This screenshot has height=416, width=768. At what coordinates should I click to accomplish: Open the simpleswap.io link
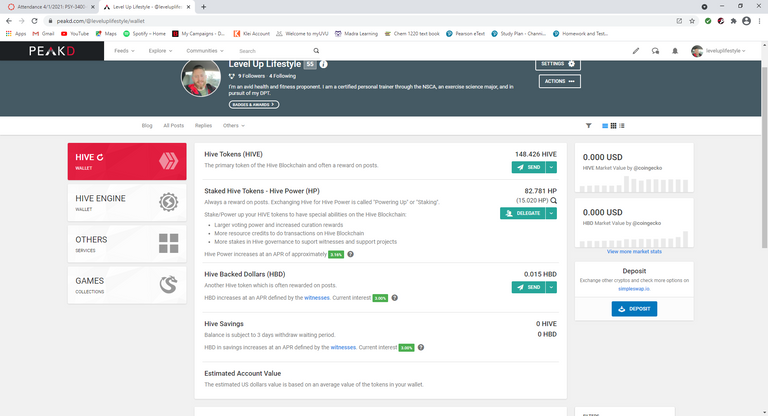coord(634,289)
